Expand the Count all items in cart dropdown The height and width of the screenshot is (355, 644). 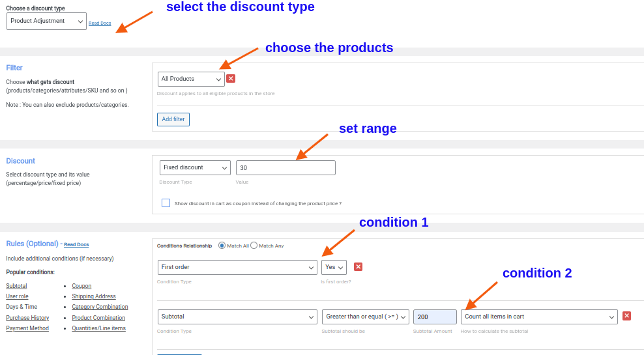pos(538,317)
